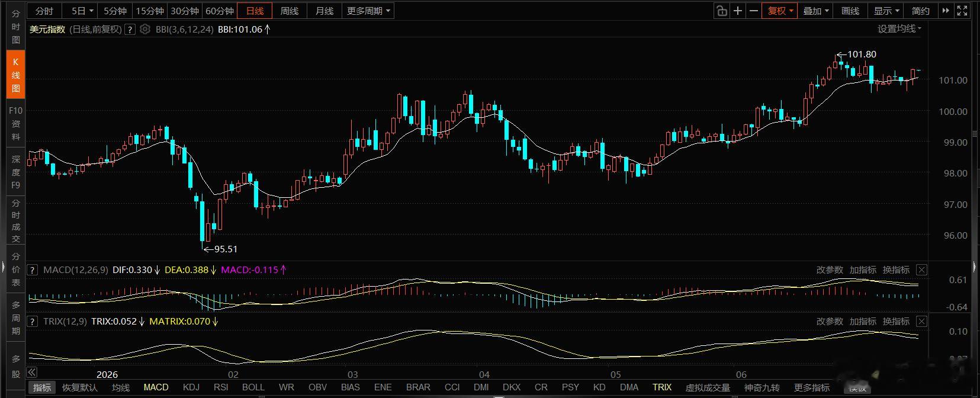The height and width of the screenshot is (398, 980).
Task: Toggle the CCI indicator
Action: point(452,387)
